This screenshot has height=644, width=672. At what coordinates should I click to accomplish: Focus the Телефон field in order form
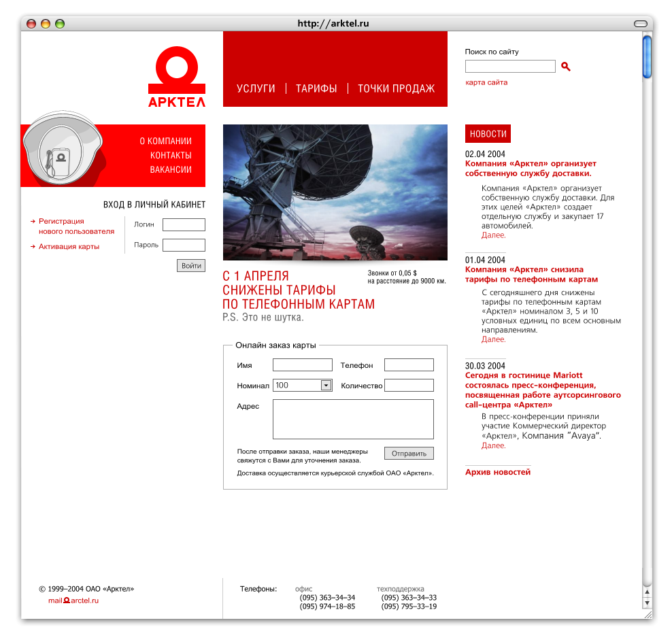point(409,365)
